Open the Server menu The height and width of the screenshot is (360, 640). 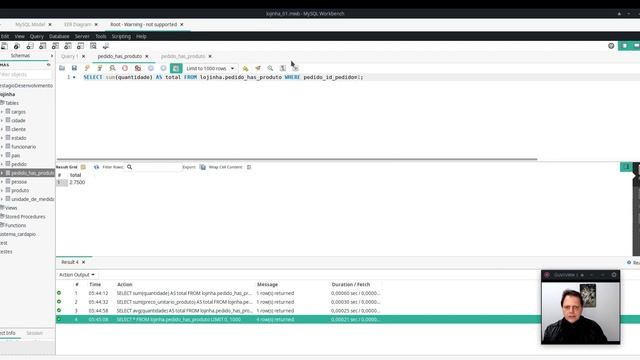click(x=82, y=36)
